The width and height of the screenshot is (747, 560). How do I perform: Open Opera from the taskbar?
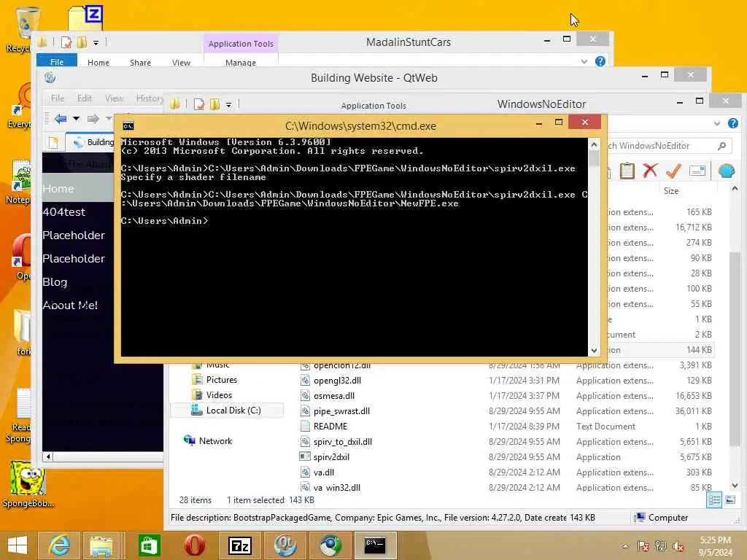[x=194, y=545]
